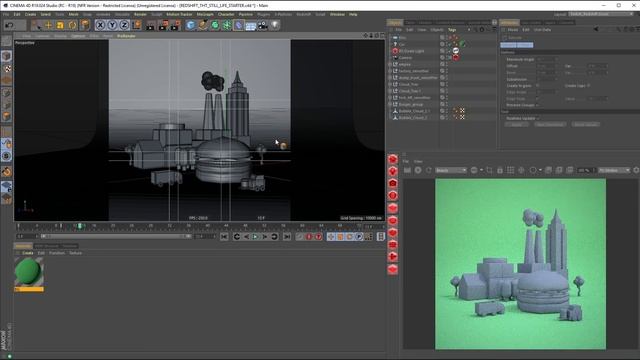Viewport: 640px width, 360px height.
Task: Select the Camera object in Object Manager
Action: coord(405,58)
